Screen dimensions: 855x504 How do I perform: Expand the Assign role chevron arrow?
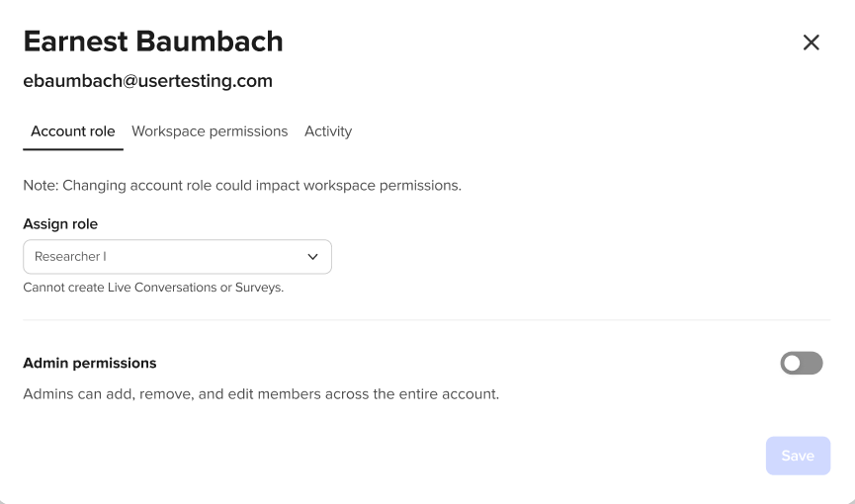click(313, 257)
